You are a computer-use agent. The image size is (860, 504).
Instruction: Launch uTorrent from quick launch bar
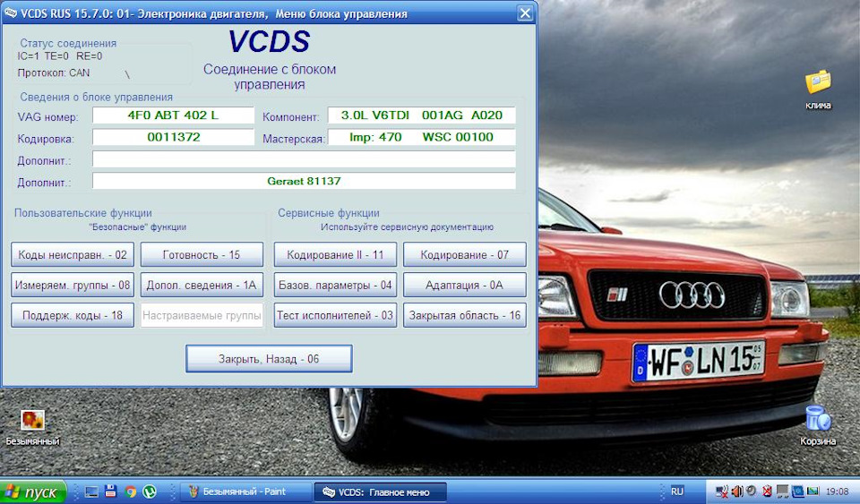(150, 491)
